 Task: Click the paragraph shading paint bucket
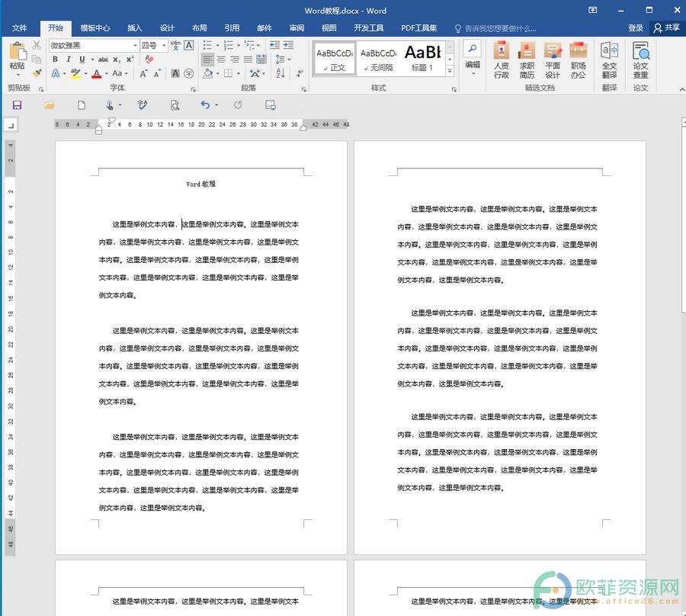point(209,73)
